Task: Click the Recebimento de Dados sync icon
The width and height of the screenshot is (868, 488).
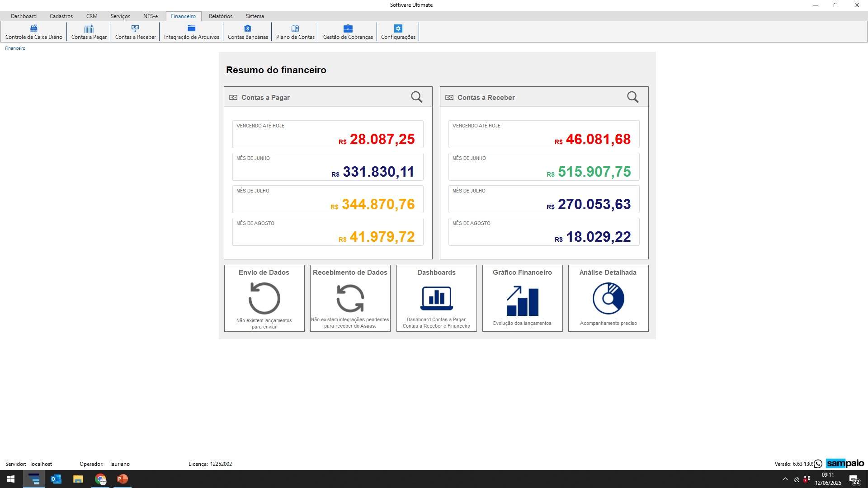Action: coord(350,298)
